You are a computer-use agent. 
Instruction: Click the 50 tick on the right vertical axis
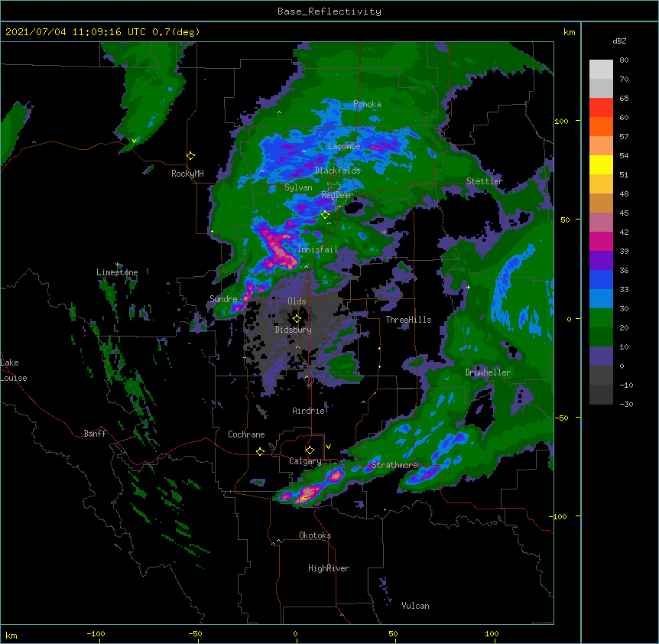pos(565,220)
